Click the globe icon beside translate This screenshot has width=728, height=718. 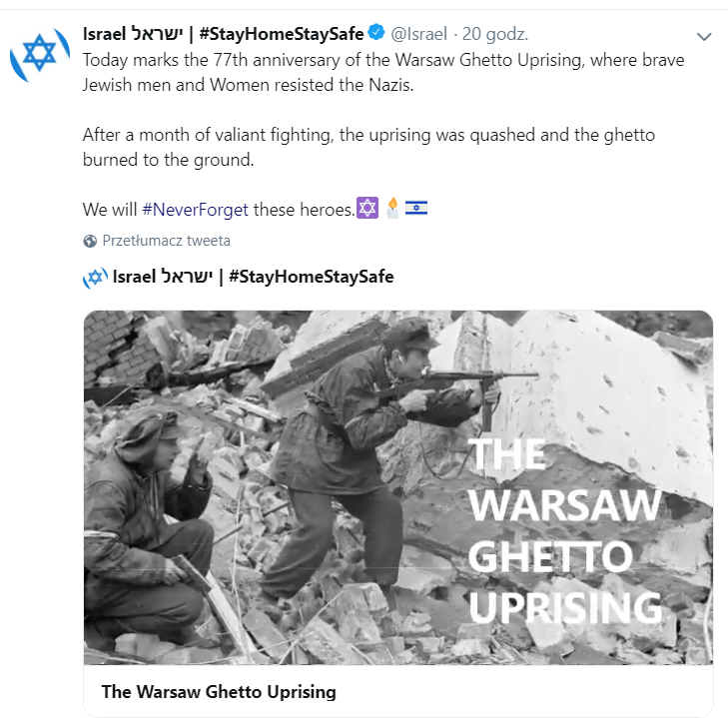90,241
